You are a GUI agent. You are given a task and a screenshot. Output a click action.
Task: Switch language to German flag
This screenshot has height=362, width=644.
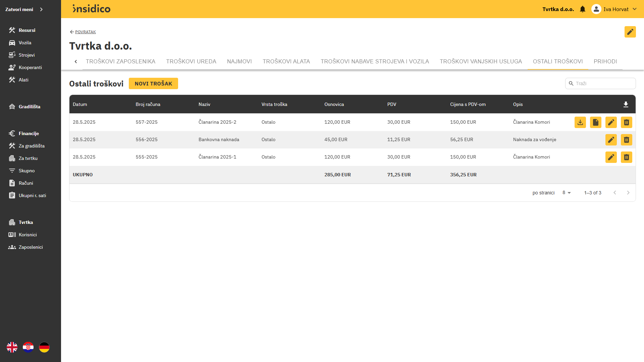pos(44,347)
